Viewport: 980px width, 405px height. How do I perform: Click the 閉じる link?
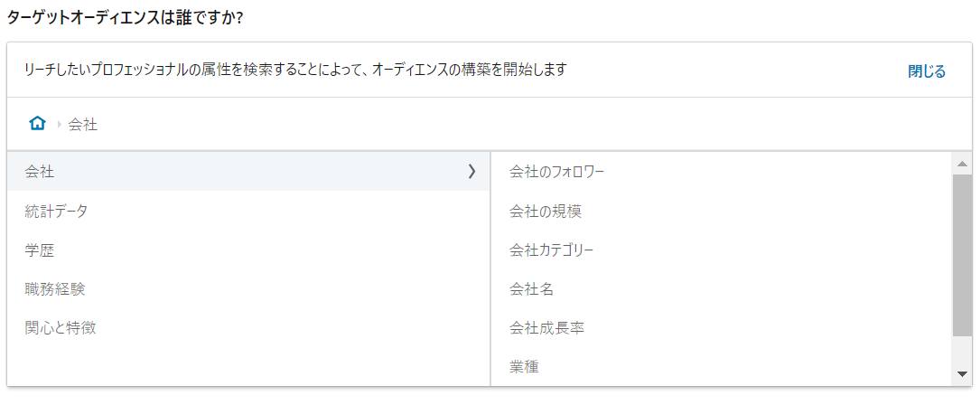pos(927,71)
